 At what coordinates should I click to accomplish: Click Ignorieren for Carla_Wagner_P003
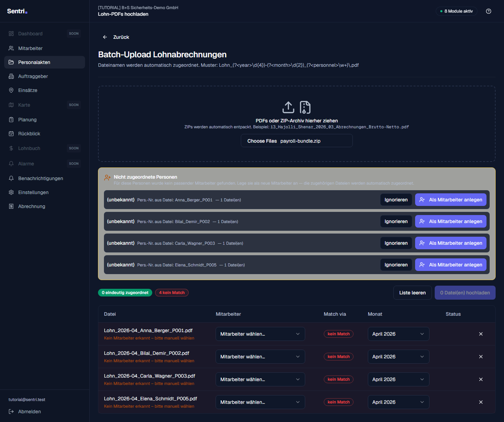396,243
